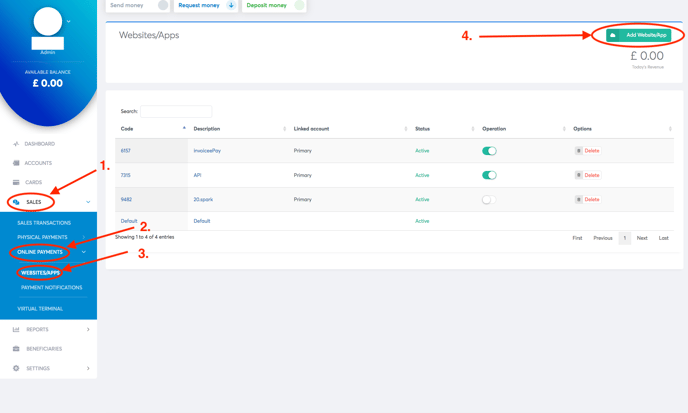Click the Request money button
Viewport: 688px width, 413px height.
point(206,5)
